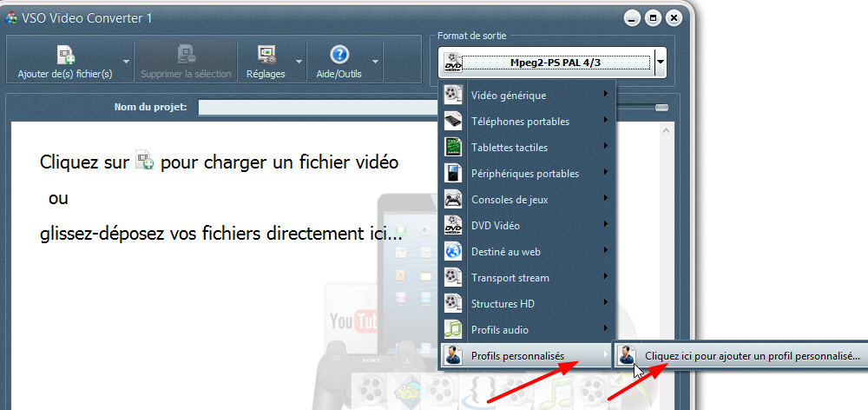Click the Nom du projet label
Viewport: 868px width, 410px height.
[x=150, y=107]
